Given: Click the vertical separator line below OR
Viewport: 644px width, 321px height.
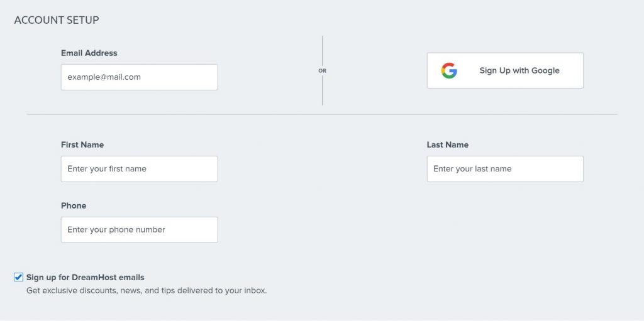Looking at the screenshot, I should [x=323, y=90].
